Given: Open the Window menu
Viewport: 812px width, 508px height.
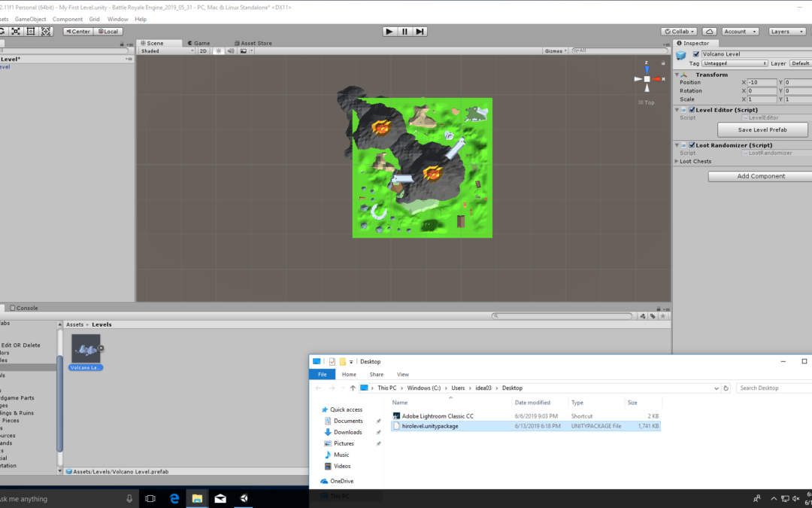Looking at the screenshot, I should (117, 19).
